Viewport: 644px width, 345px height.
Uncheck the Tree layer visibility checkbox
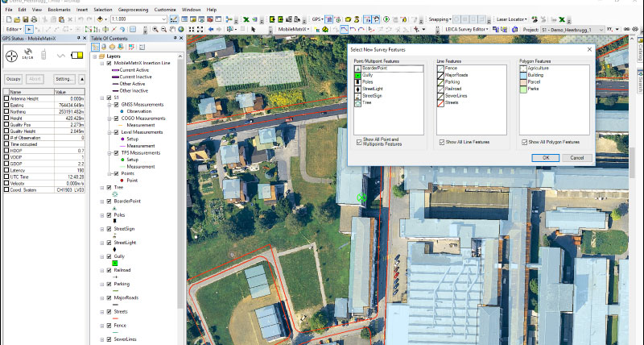coord(109,187)
